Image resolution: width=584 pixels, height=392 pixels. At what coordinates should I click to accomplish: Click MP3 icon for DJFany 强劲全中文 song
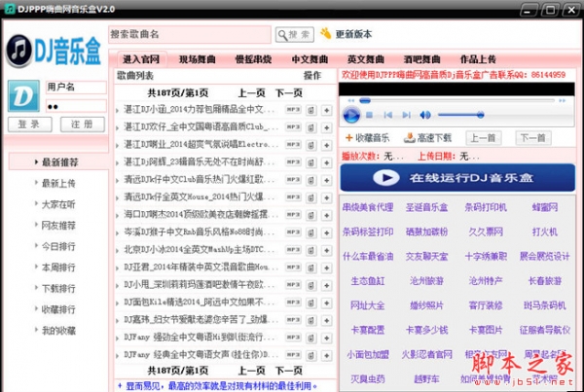coord(293,337)
